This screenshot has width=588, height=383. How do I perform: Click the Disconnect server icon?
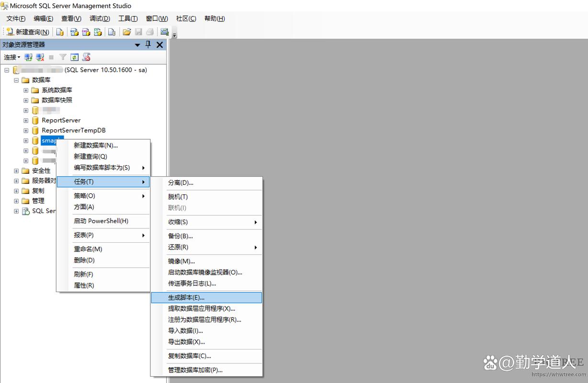pos(40,57)
